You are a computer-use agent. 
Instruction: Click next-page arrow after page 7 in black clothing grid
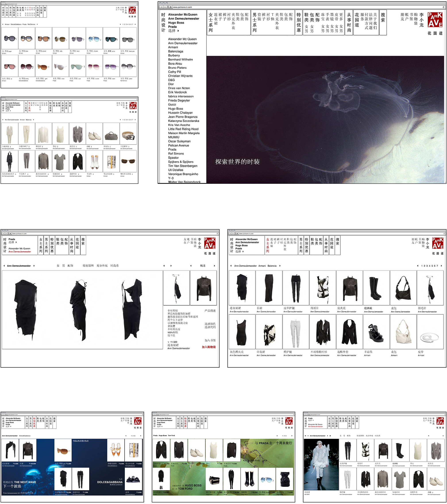click(441, 266)
